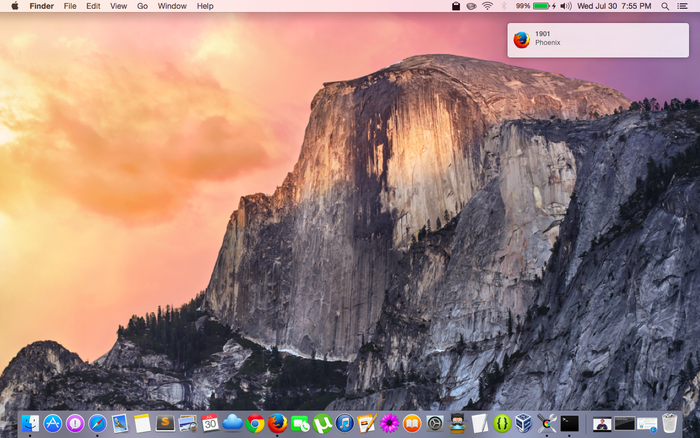Image resolution: width=700 pixels, height=438 pixels.
Task: Open the Trash in the Dock
Action: pos(669,423)
